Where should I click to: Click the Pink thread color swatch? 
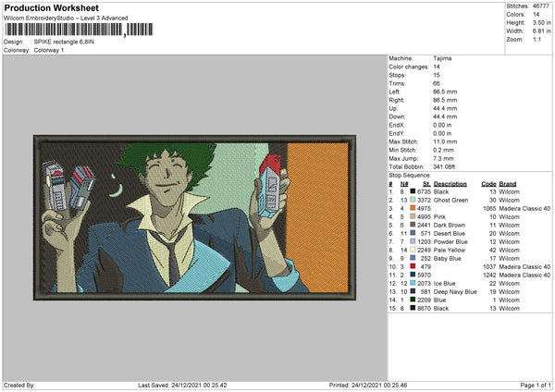tap(413, 216)
